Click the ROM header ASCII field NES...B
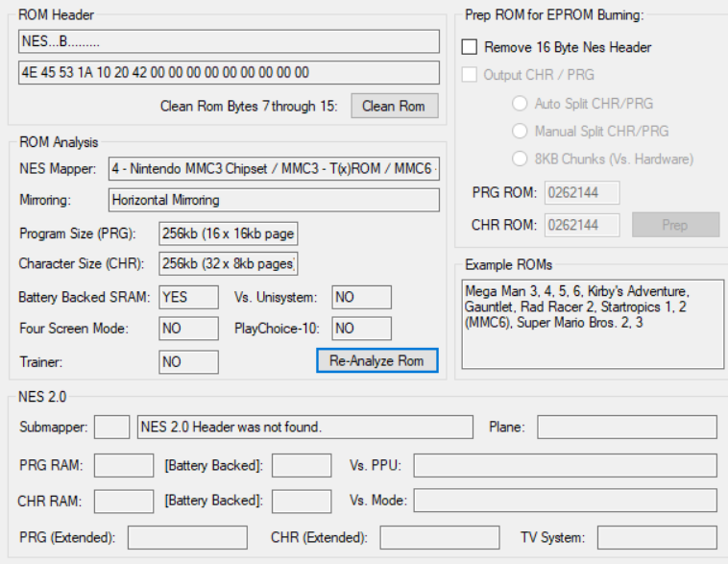The height and width of the screenshot is (564, 728). coord(229,41)
